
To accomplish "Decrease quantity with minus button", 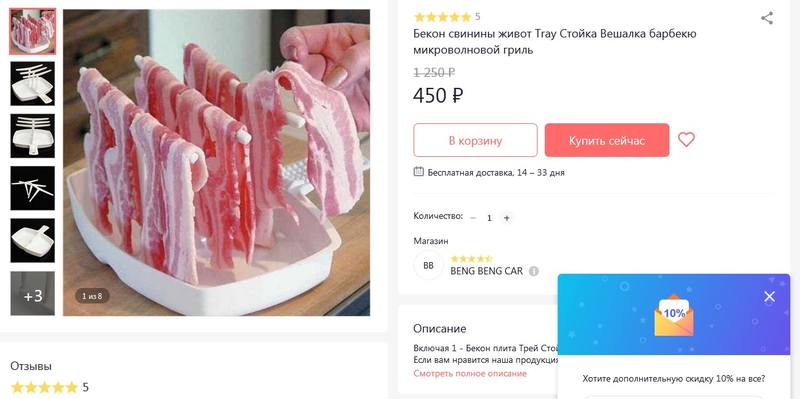I will [473, 218].
